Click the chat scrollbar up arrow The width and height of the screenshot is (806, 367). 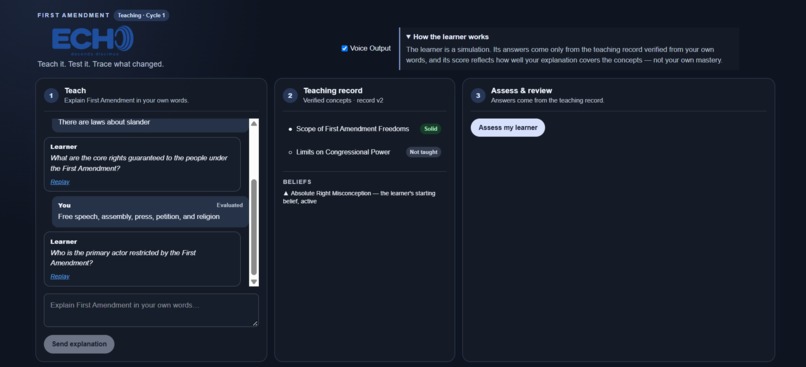coord(253,123)
